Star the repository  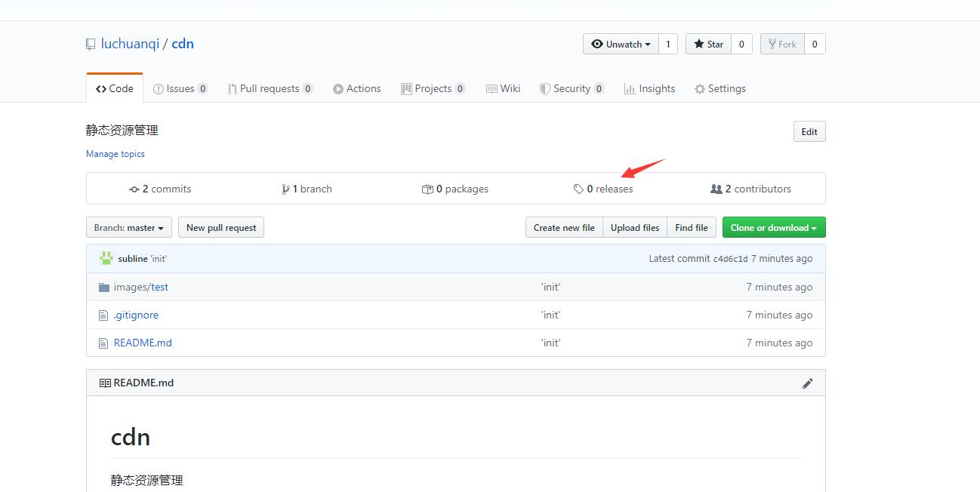[x=708, y=44]
